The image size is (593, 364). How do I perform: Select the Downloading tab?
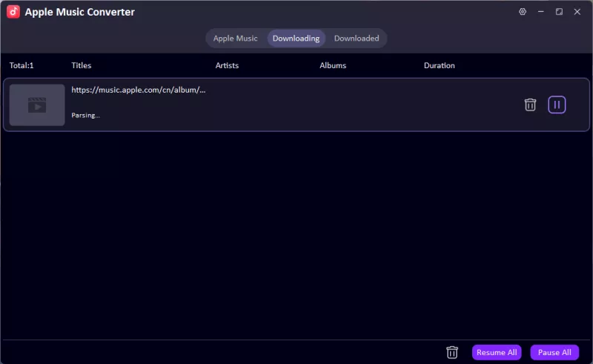[296, 39]
